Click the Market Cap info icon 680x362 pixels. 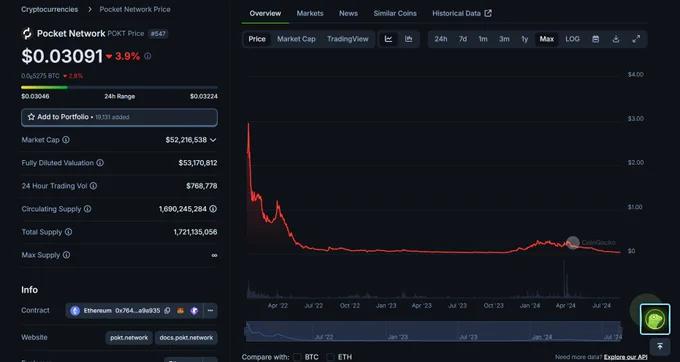click(66, 140)
